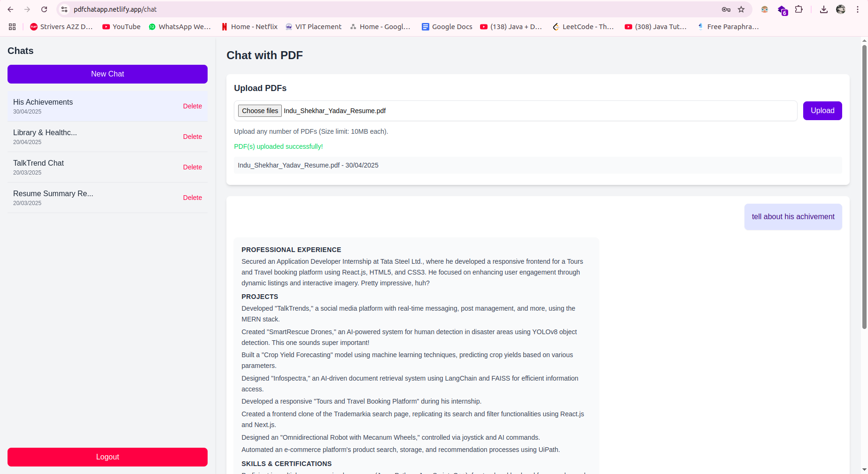The height and width of the screenshot is (474, 868).
Task: Open YouTube bookmark
Action: pos(121,27)
